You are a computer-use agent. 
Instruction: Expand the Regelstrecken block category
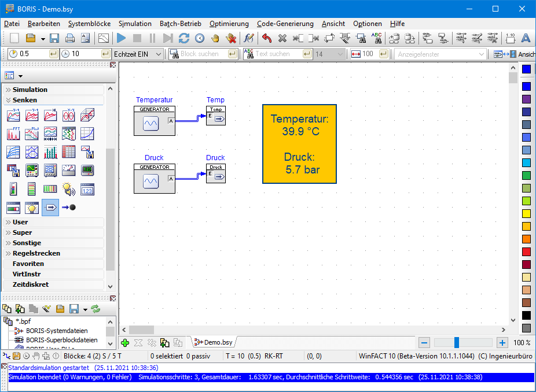[x=53, y=253]
